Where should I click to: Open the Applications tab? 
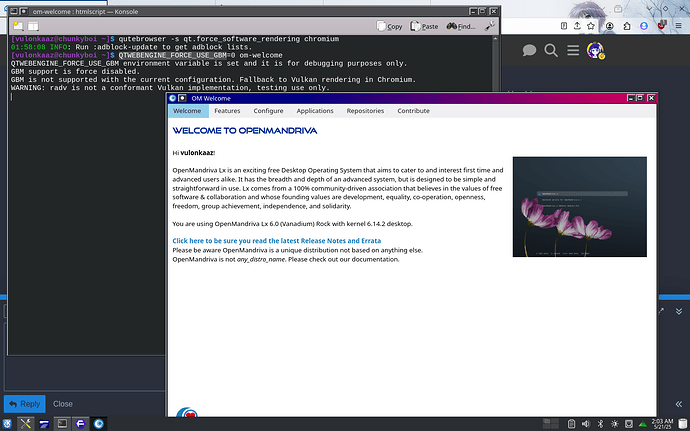[x=315, y=111]
